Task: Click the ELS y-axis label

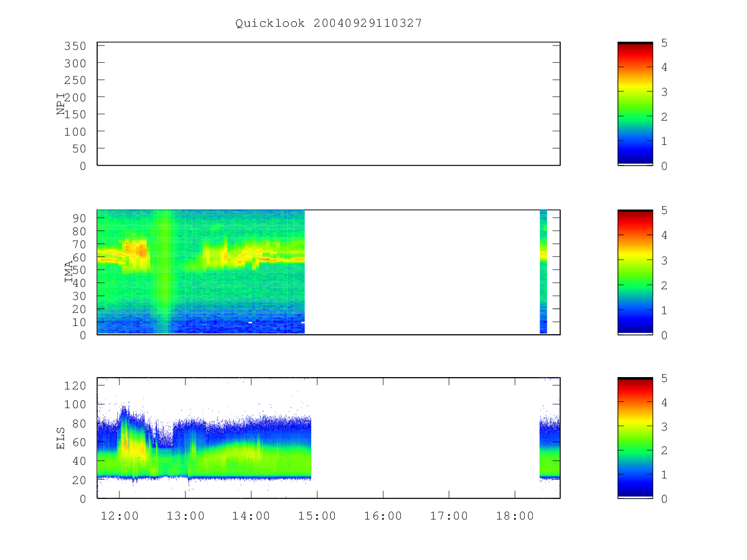Action: click(x=62, y=437)
